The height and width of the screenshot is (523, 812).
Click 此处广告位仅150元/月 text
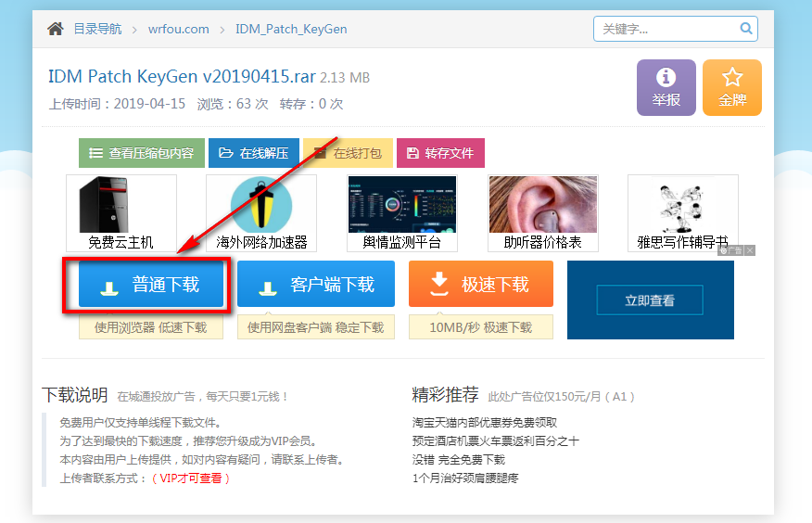[x=561, y=397]
